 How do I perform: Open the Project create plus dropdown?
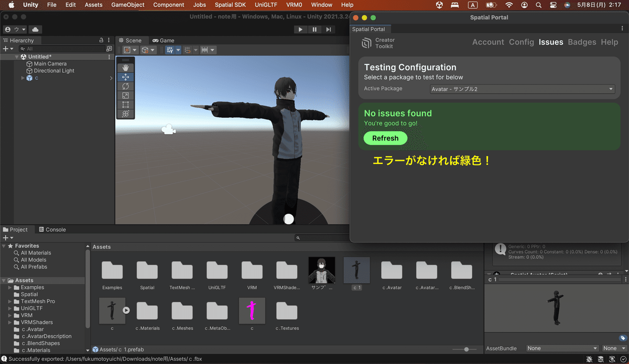[x=7, y=238]
